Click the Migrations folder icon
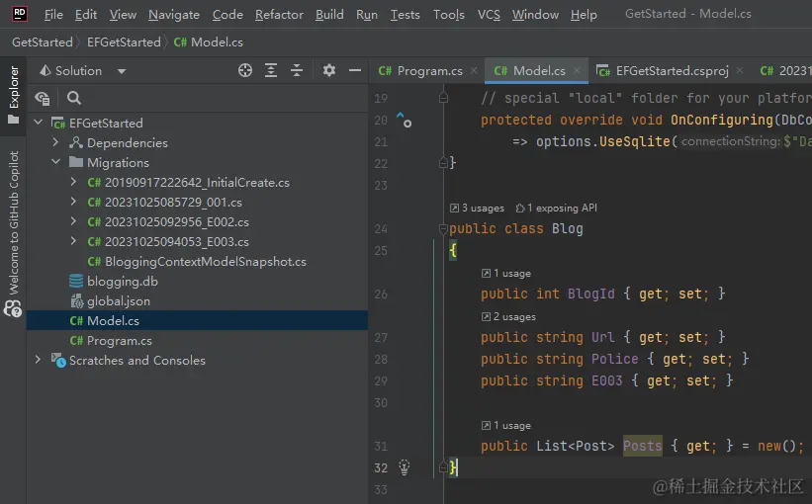 point(76,162)
